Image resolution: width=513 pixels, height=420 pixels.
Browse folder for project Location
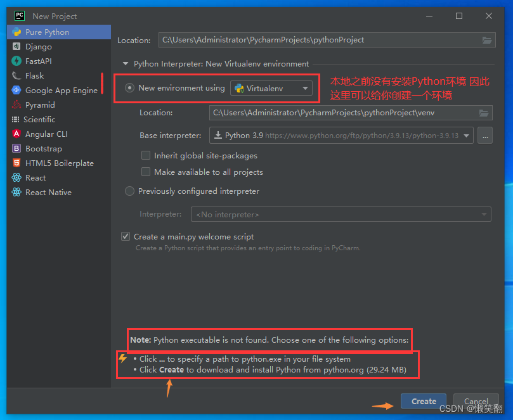pyautogui.click(x=487, y=40)
